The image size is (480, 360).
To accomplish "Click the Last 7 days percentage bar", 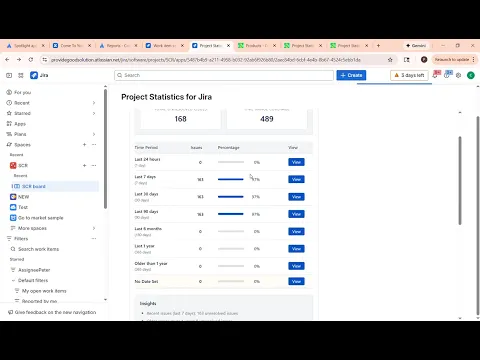I will (231, 179).
